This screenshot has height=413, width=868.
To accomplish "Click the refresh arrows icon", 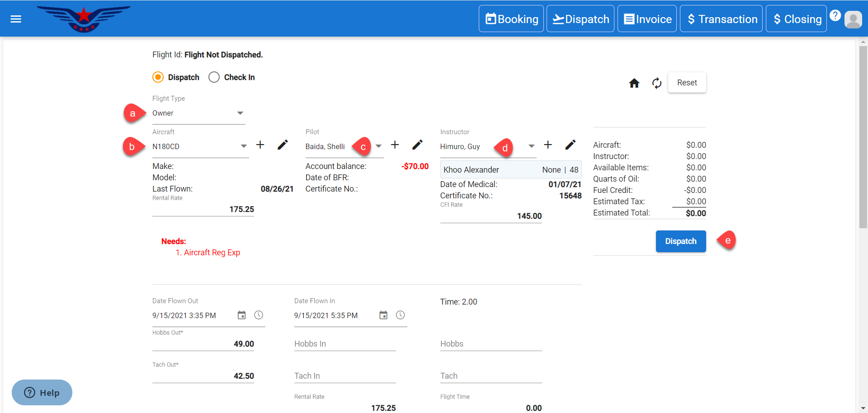I will pyautogui.click(x=656, y=83).
